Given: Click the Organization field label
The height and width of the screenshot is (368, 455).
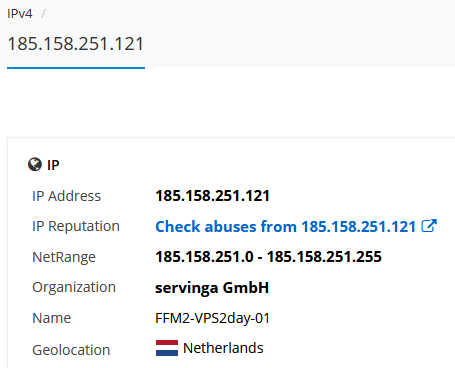Looking at the screenshot, I should click(x=74, y=287).
